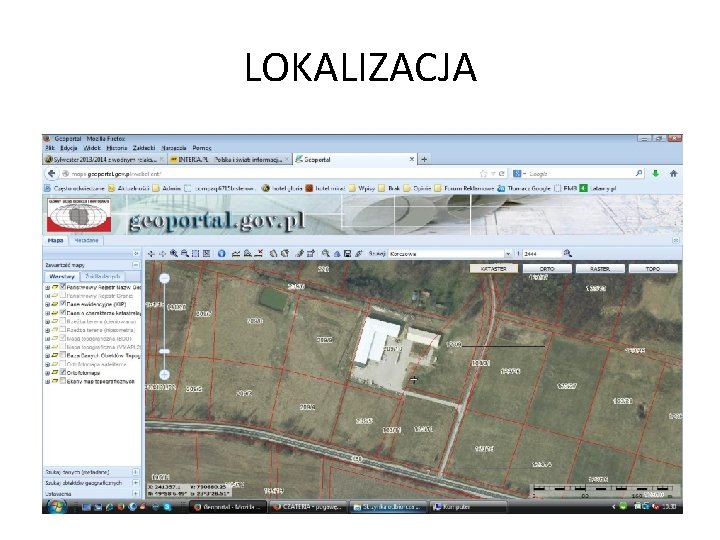
Task: Expand the Dane o charakterze katastralnym node
Action: (x=47, y=313)
